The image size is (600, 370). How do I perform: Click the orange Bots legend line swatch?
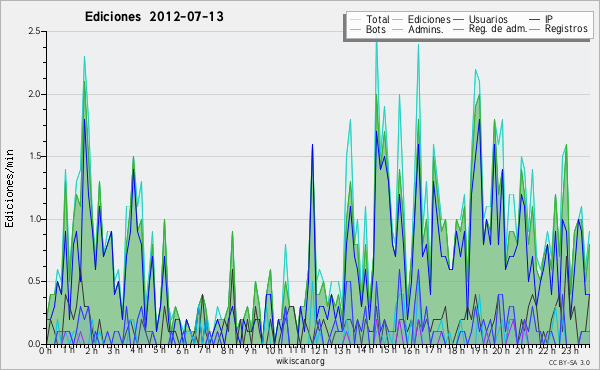click(x=355, y=29)
